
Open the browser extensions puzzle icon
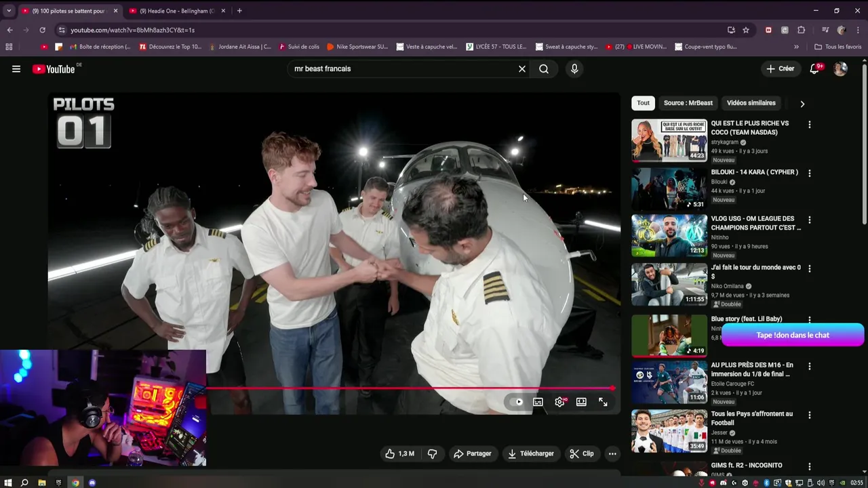801,30
